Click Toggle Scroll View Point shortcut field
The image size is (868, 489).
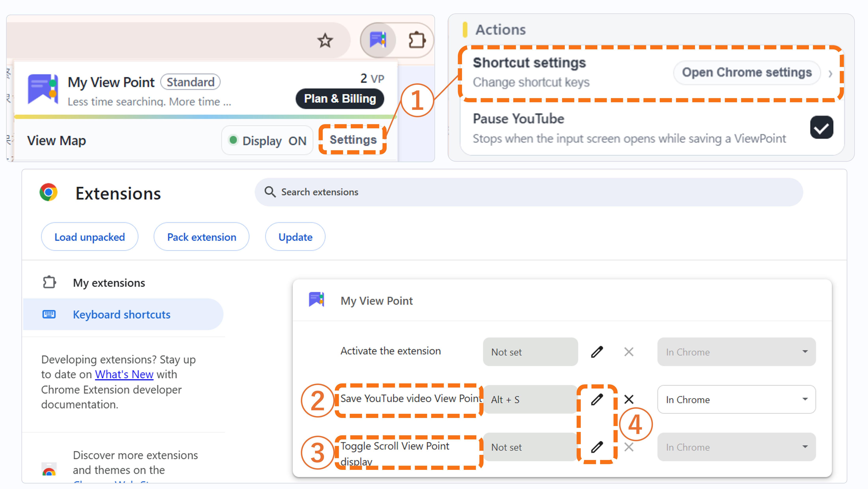point(530,447)
